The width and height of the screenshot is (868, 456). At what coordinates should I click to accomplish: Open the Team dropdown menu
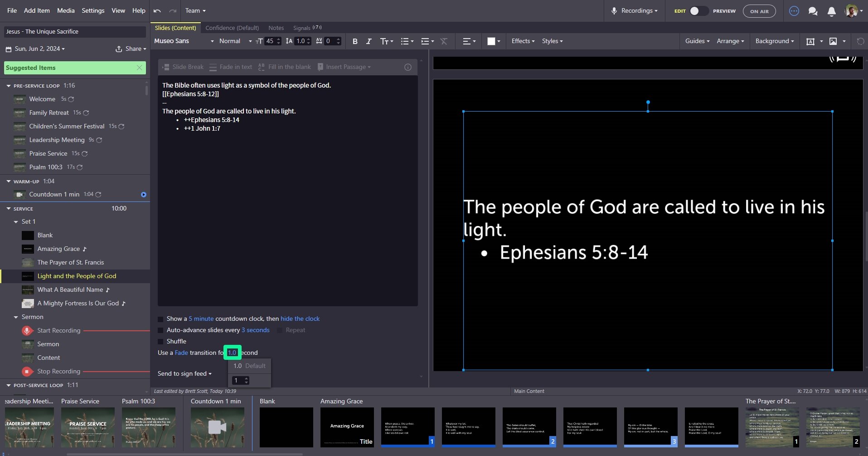click(195, 10)
